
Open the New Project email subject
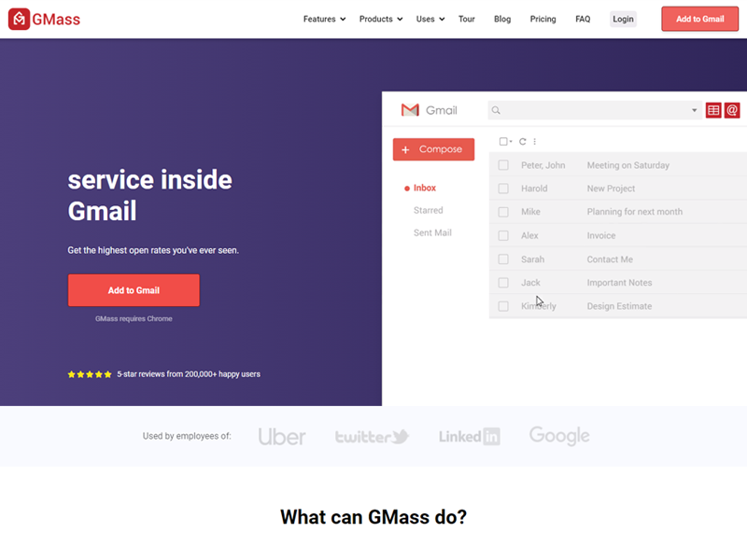point(611,189)
